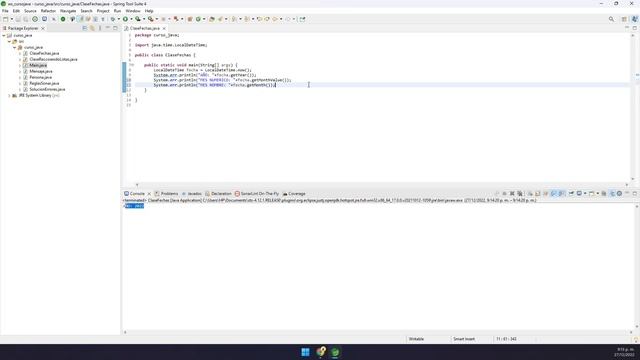
Task: Open the Refactor menu
Action: (48, 11)
